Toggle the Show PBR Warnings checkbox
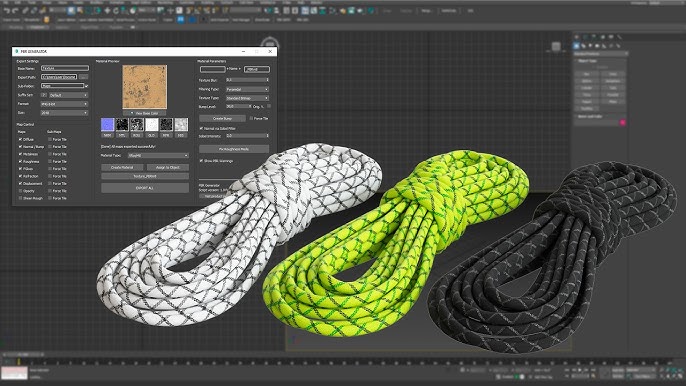Screen dimensions: 686x386 [x=201, y=161]
